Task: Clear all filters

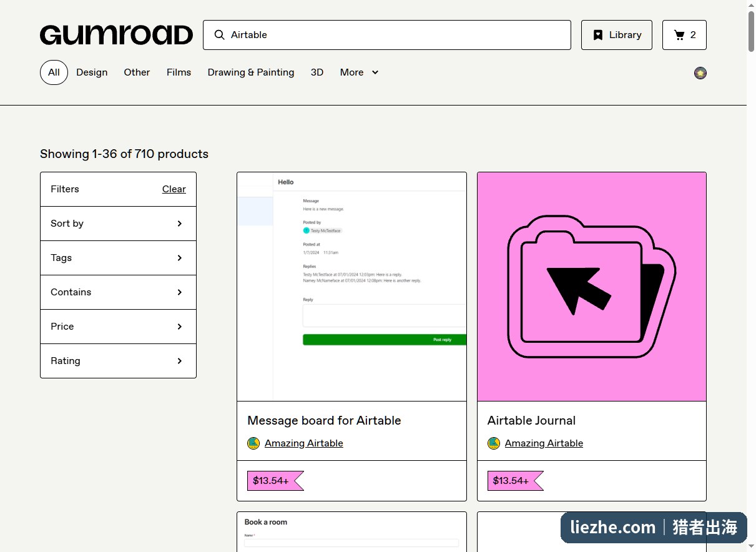Action: tap(174, 189)
